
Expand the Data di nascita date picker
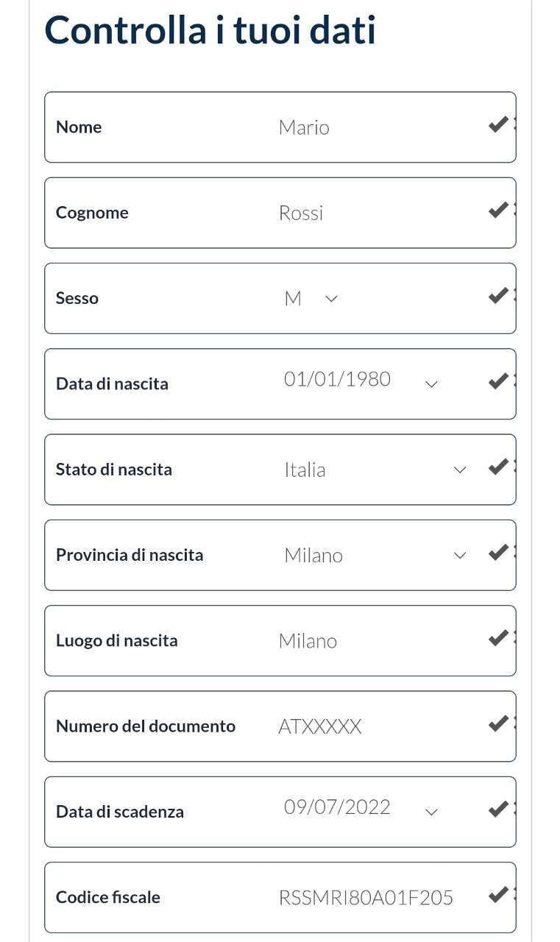click(x=432, y=383)
